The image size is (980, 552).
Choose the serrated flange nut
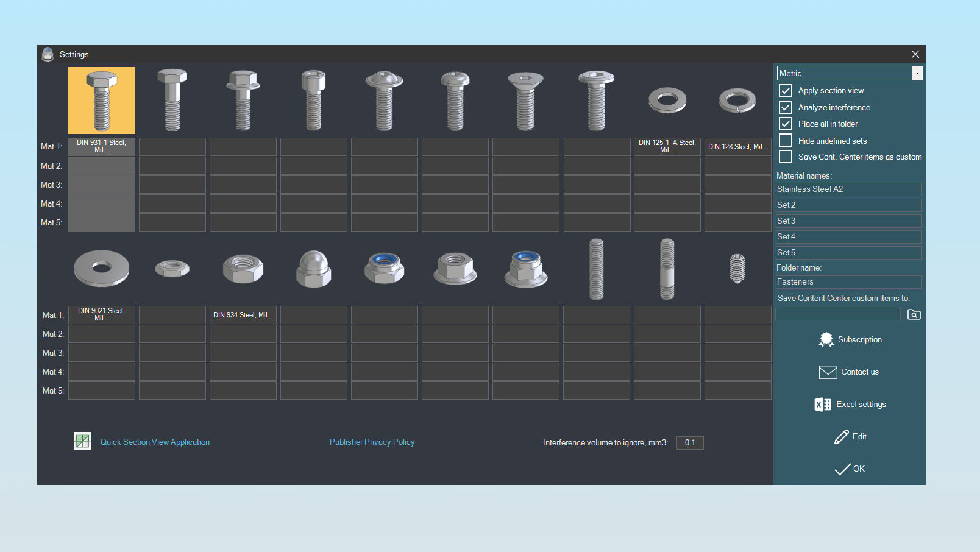tap(455, 269)
